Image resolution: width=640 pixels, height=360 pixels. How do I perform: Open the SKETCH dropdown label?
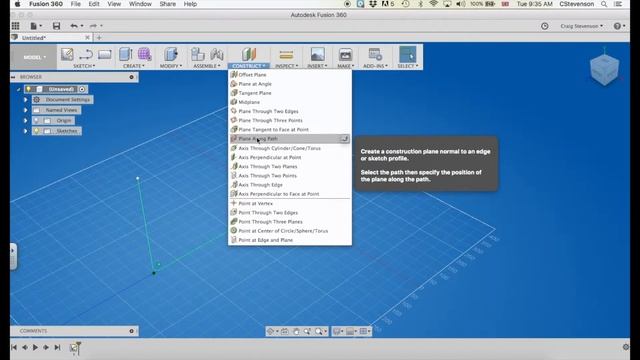pos(84,66)
